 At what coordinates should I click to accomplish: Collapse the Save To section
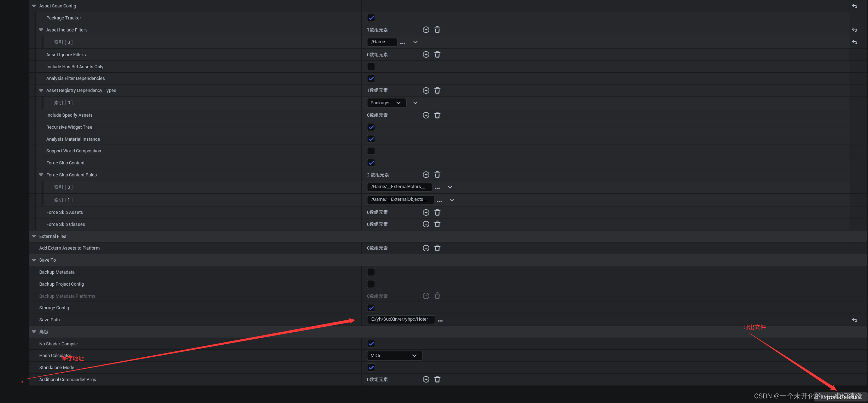point(34,260)
